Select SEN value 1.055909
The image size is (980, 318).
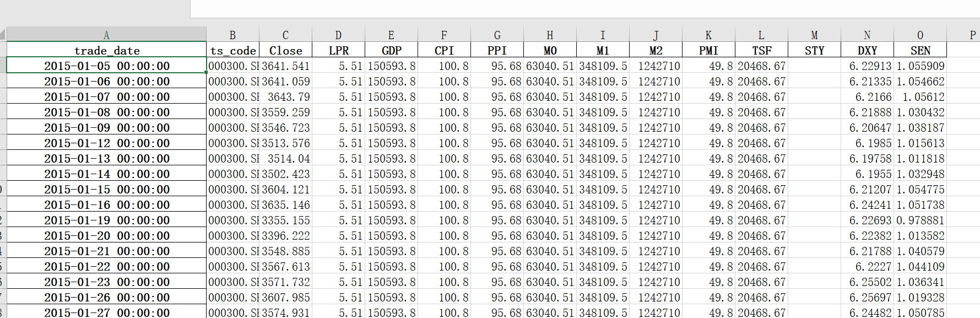click(x=920, y=66)
